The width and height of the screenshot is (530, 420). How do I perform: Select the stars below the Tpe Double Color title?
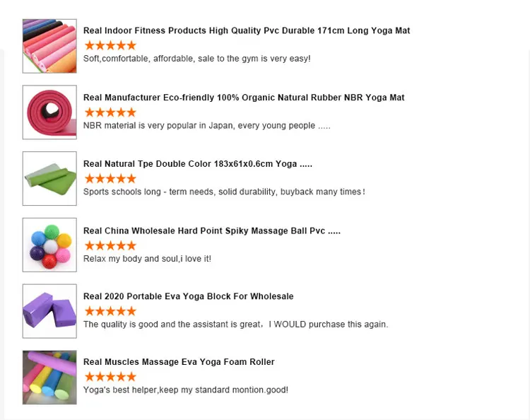point(110,179)
